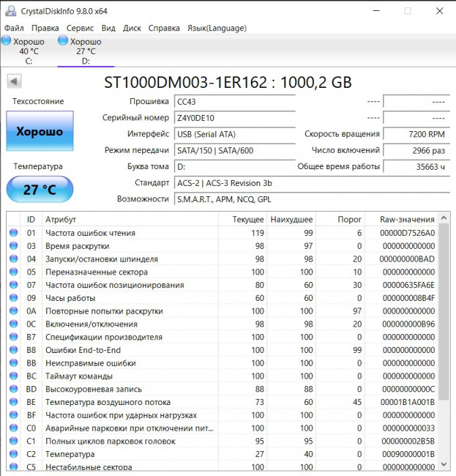The width and height of the screenshot is (456, 476).
Task: Click status dot of attribute BE Температура воздушного потока
Action: click(13, 402)
